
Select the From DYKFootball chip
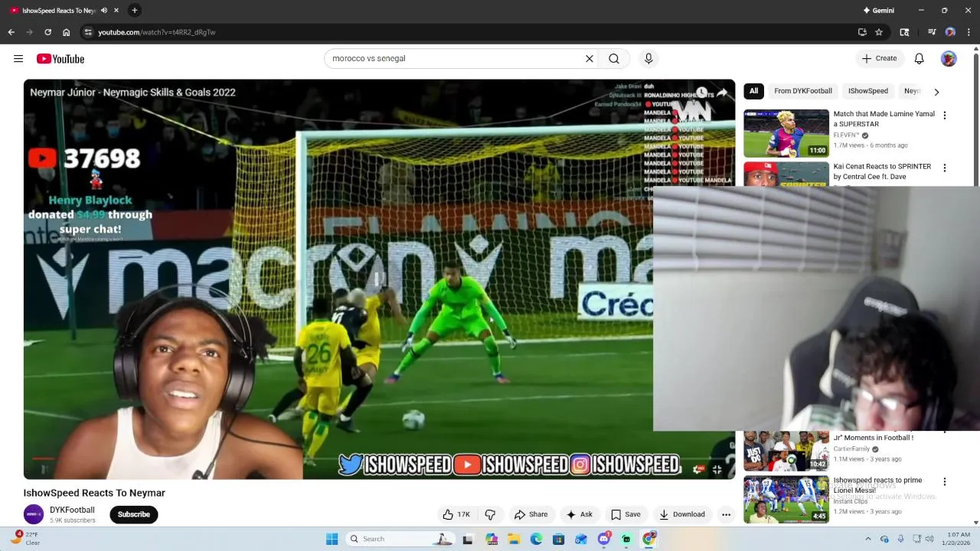(x=802, y=91)
